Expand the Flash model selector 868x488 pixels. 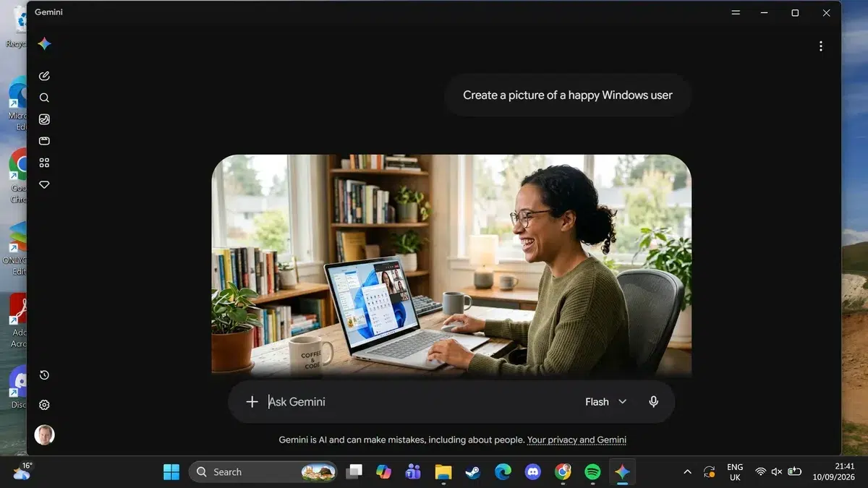point(605,402)
